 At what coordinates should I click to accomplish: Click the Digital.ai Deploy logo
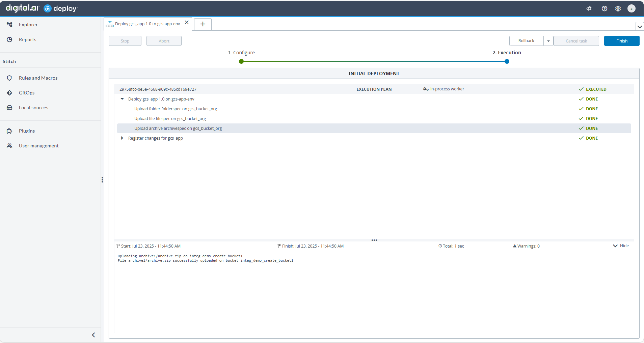tap(42, 8)
